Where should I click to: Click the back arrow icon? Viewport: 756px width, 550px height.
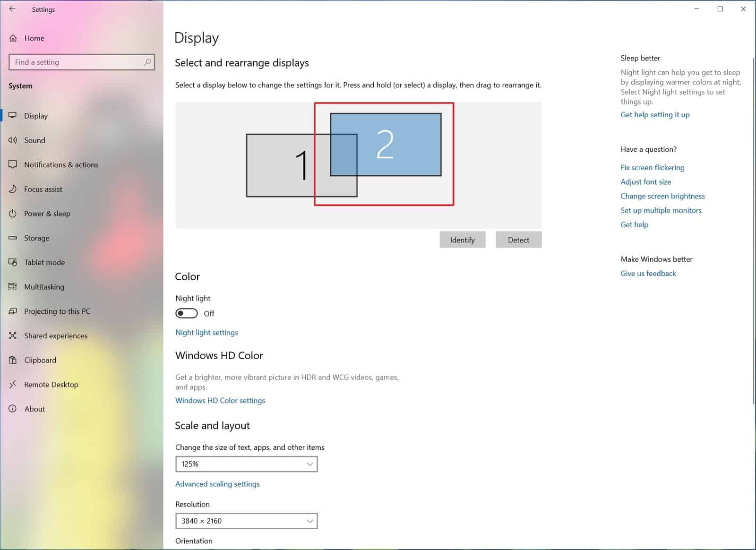tap(12, 9)
